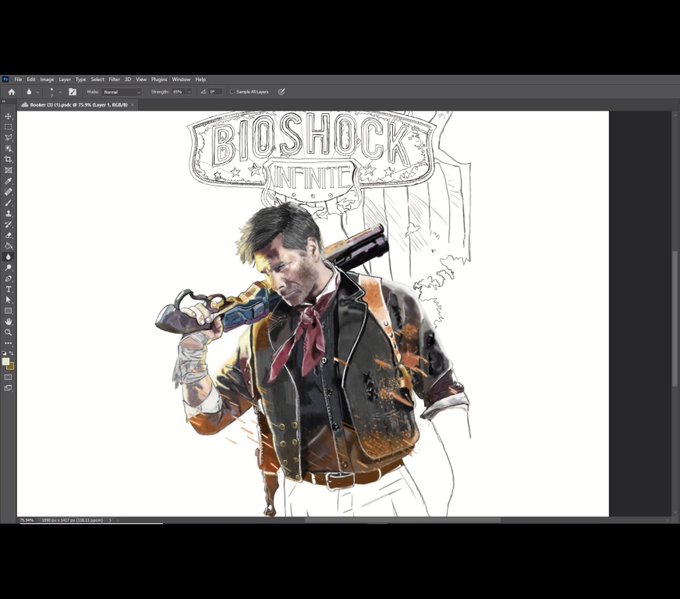The image size is (680, 599).
Task: Select the Polygonal Lasso tool
Action: pyautogui.click(x=8, y=138)
